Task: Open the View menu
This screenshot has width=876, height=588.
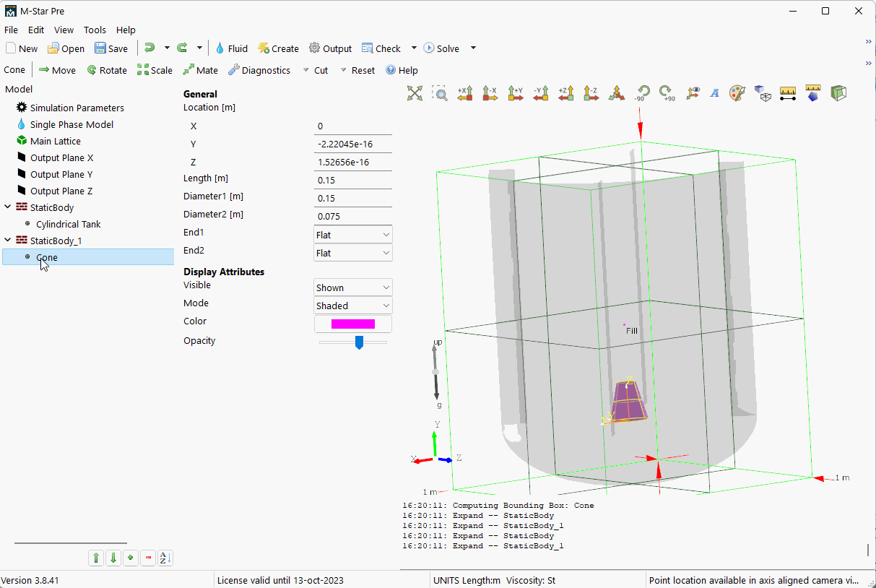Action: tap(64, 30)
